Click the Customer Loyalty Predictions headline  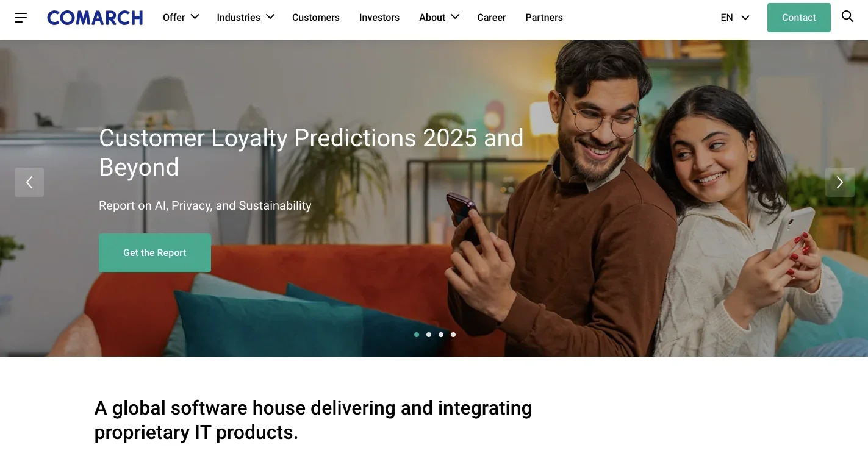coord(311,152)
